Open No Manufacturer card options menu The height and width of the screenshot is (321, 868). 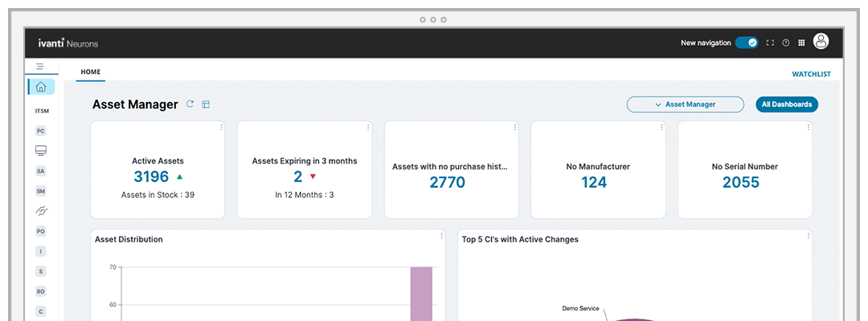point(661,127)
